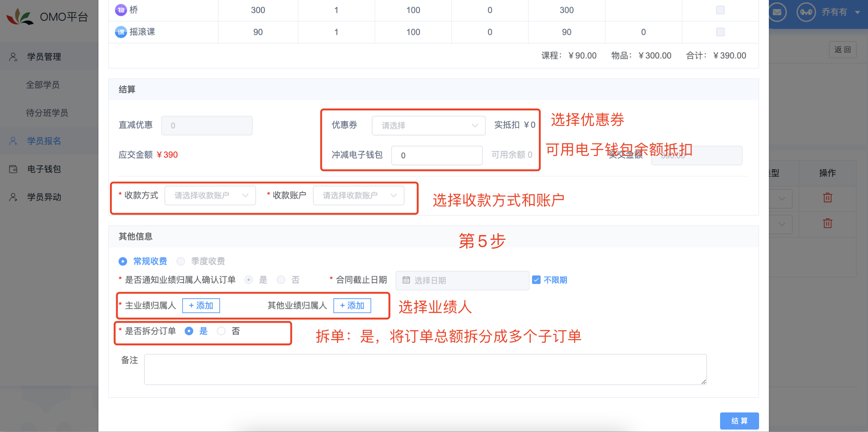
Task: Select the 常规收费 radio button
Action: [x=123, y=261]
